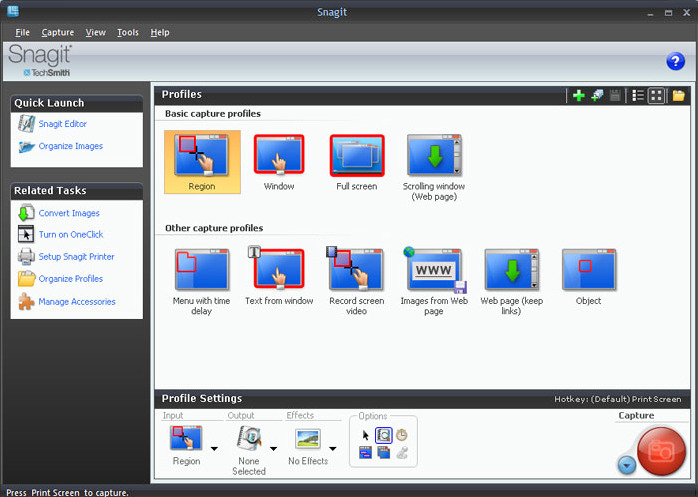Click the Snagit logo in the title bar
Screen dimensions: 698x497
[x=13, y=11]
